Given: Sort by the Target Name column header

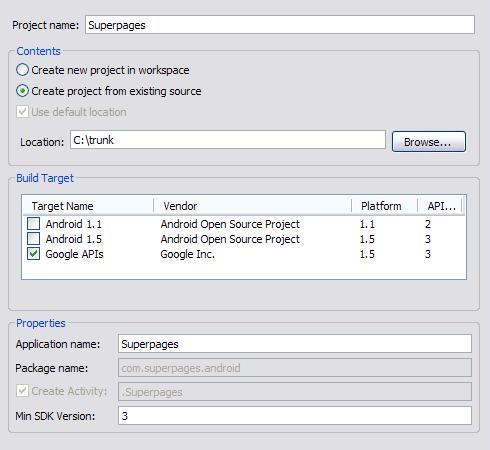Looking at the screenshot, I should point(88,206).
